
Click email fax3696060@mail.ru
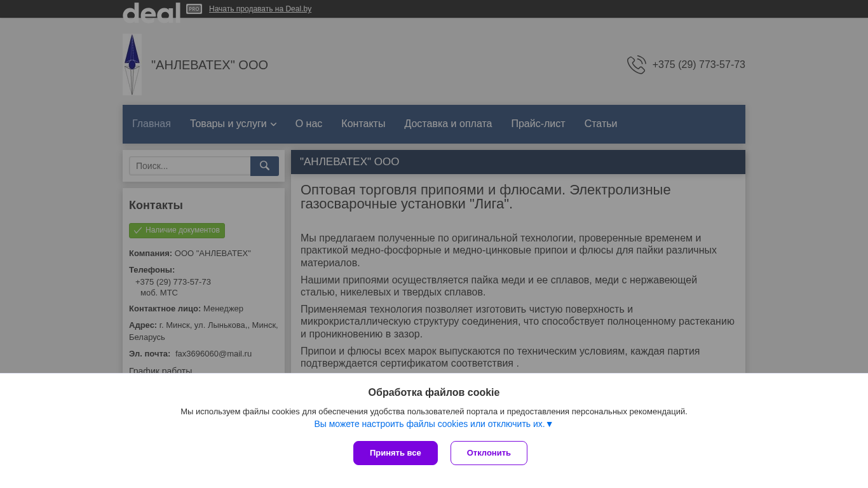click(214, 353)
